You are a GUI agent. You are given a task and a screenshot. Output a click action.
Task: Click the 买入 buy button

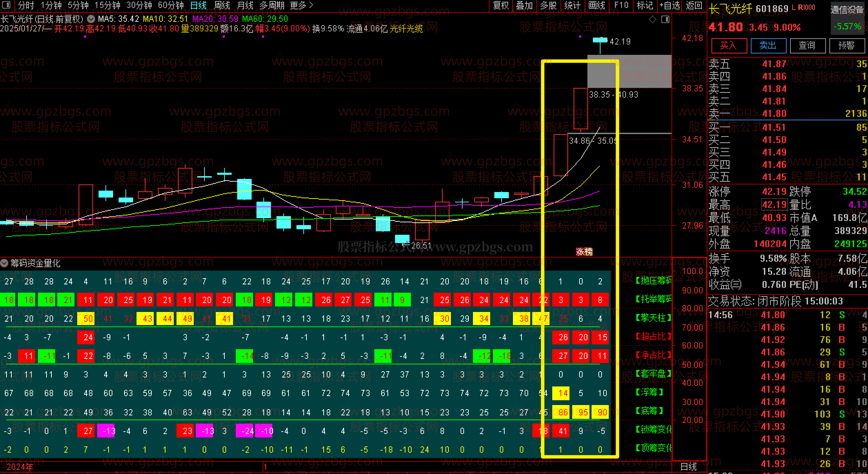click(x=729, y=46)
